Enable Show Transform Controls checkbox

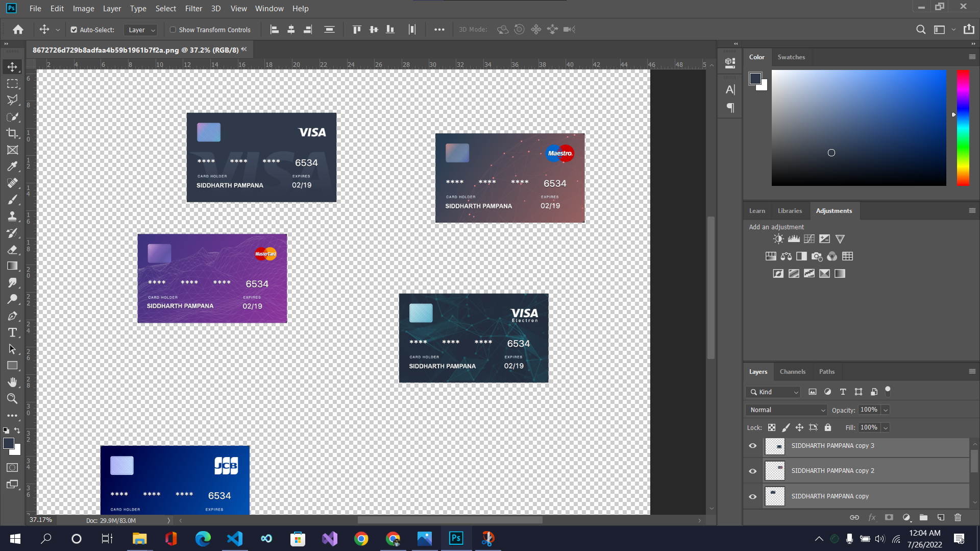click(173, 30)
